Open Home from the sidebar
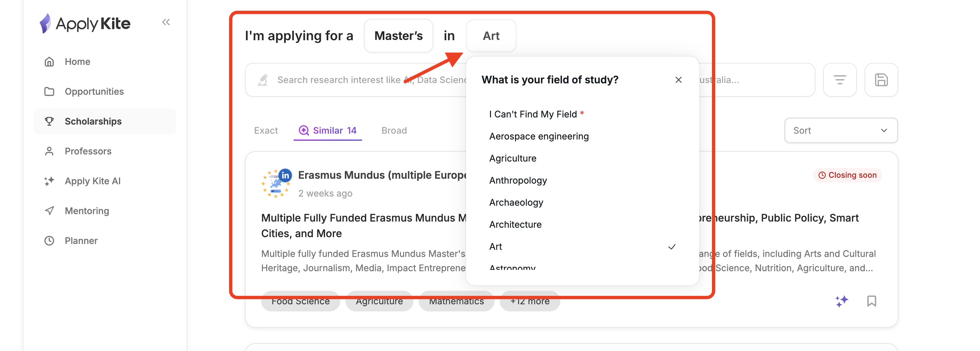 [77, 62]
